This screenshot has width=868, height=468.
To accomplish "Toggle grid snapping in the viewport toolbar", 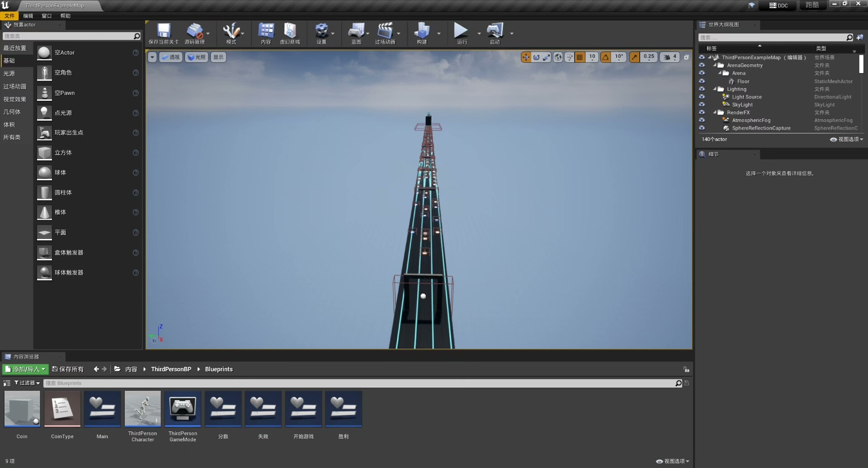I will [x=580, y=57].
